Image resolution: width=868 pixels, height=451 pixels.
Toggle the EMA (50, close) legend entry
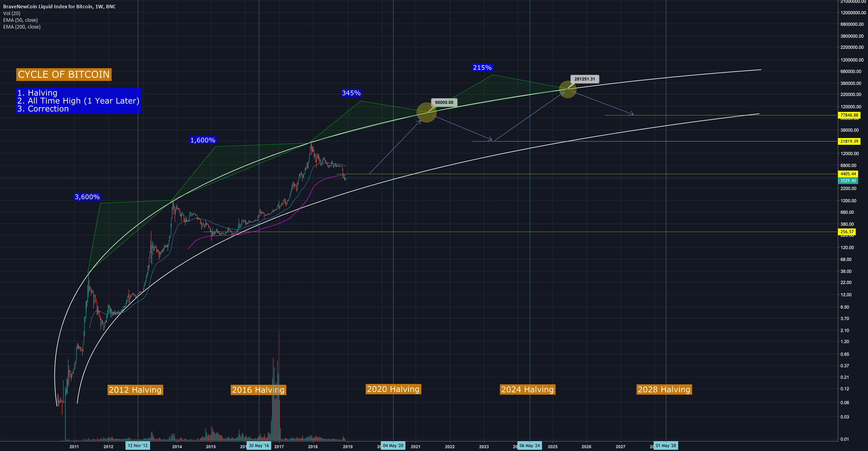pyautogui.click(x=21, y=20)
